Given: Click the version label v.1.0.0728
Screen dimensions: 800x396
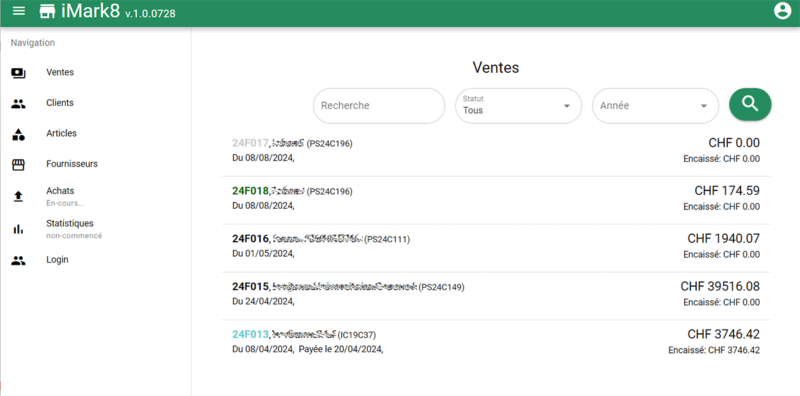Looking at the screenshot, I should pos(150,14).
